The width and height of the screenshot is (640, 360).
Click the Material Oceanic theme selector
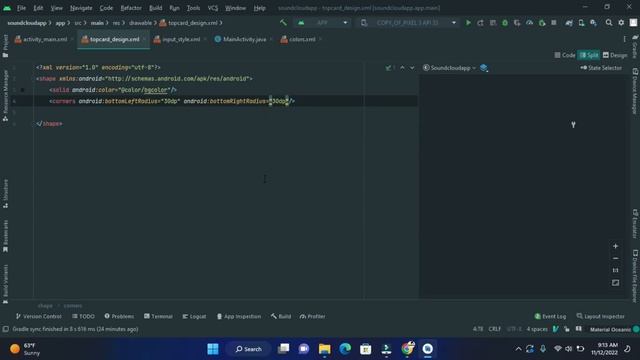(x=610, y=329)
